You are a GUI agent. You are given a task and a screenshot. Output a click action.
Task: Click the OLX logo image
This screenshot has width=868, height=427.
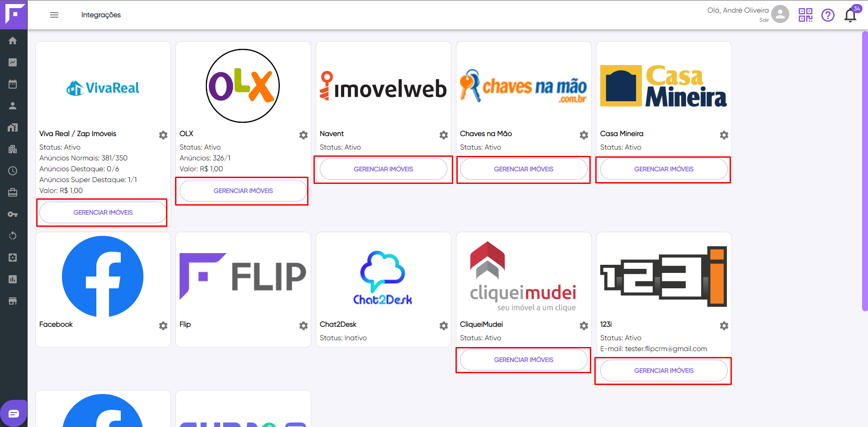[x=243, y=86]
